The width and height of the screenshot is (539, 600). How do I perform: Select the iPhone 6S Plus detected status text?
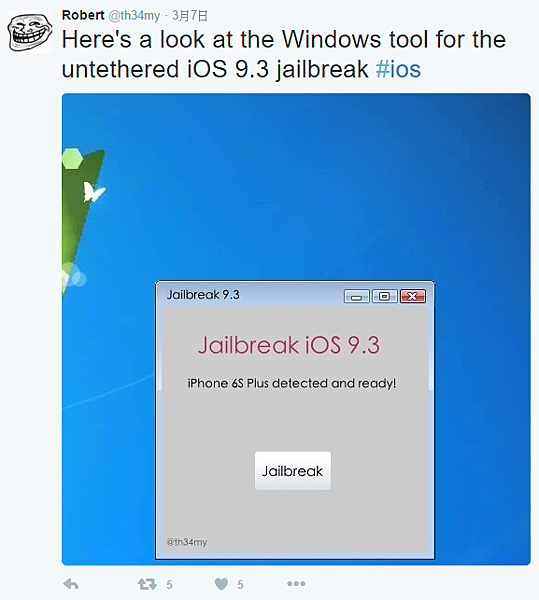[x=292, y=383]
